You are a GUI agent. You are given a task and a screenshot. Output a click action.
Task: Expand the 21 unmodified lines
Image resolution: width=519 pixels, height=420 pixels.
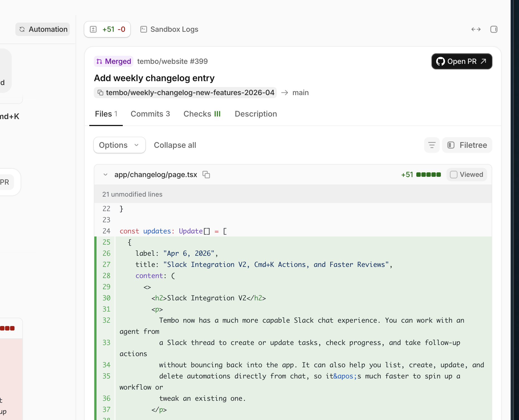coord(132,194)
